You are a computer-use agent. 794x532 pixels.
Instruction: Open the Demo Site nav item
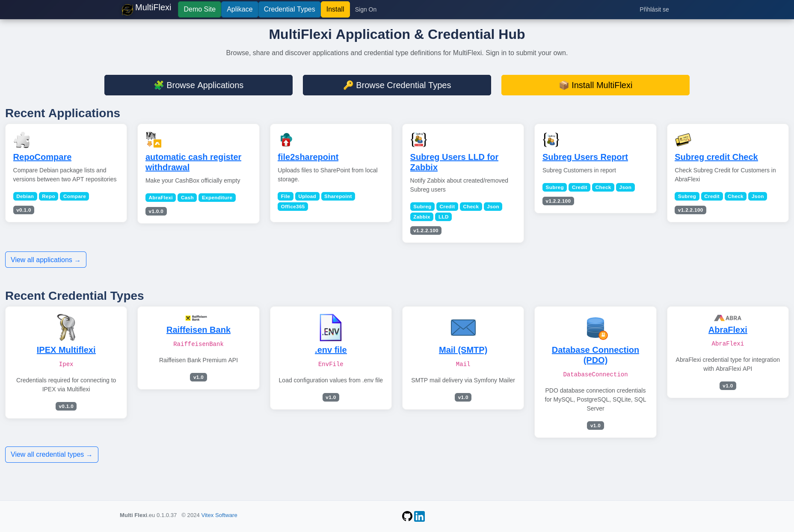[199, 9]
